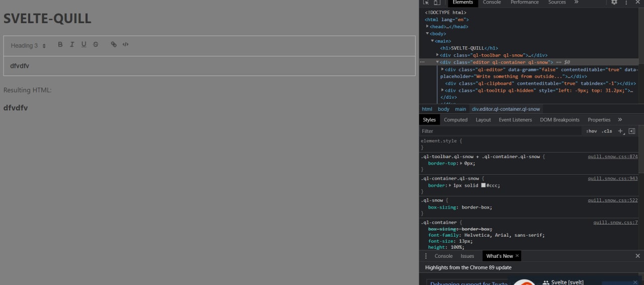Close the What's New tab
The height and width of the screenshot is (285, 644).
[x=517, y=256]
